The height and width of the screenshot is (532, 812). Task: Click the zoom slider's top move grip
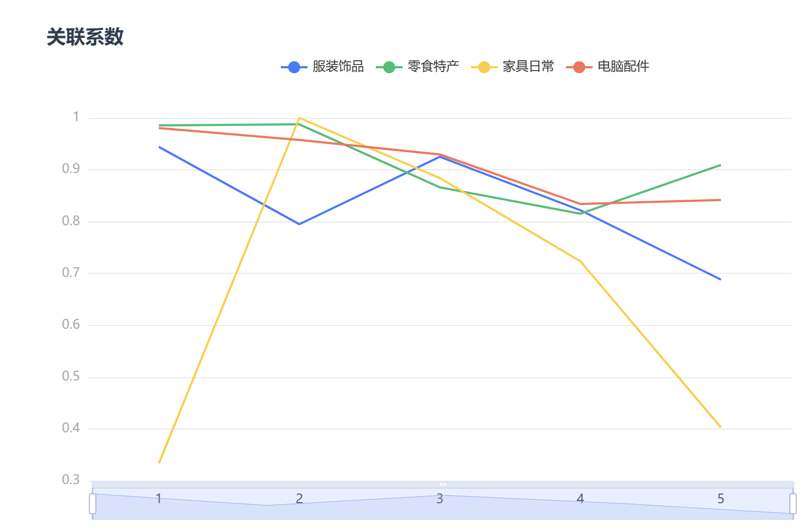(443, 485)
